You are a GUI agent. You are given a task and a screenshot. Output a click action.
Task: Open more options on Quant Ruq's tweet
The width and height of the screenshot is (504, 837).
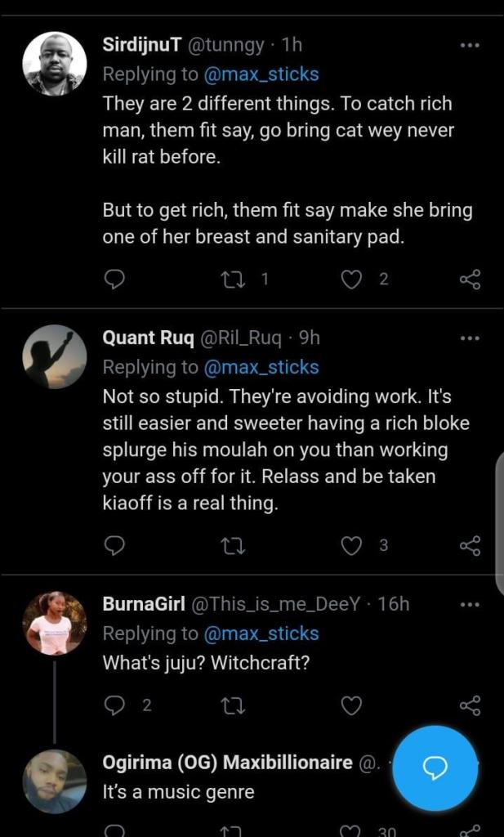point(470,338)
